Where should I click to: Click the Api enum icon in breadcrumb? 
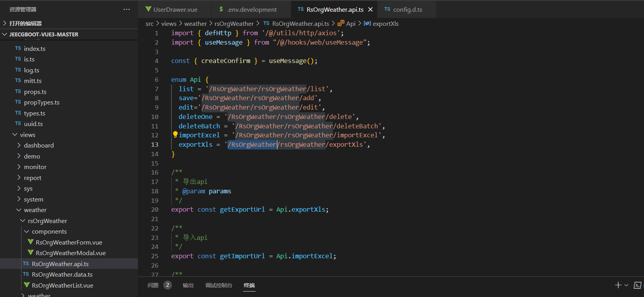(x=341, y=23)
